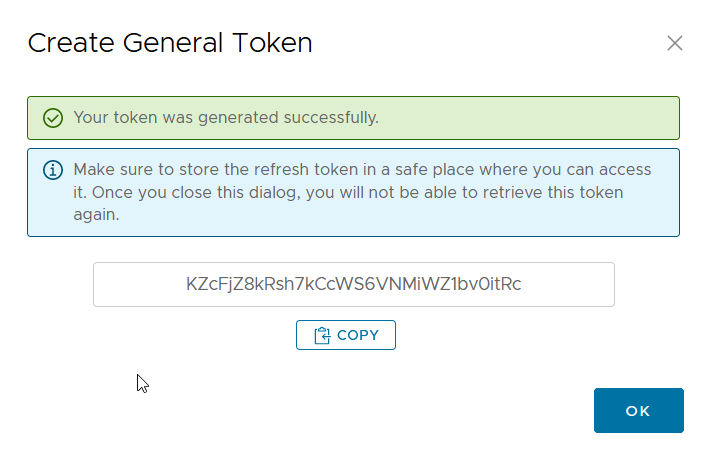Click the clipboard icon beside COPY
The width and height of the screenshot is (709, 455).
coord(322,336)
